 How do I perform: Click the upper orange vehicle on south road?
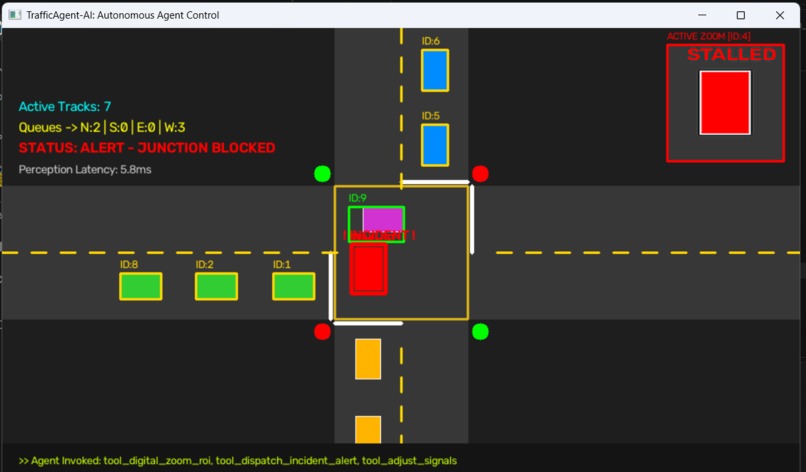pyautogui.click(x=368, y=359)
